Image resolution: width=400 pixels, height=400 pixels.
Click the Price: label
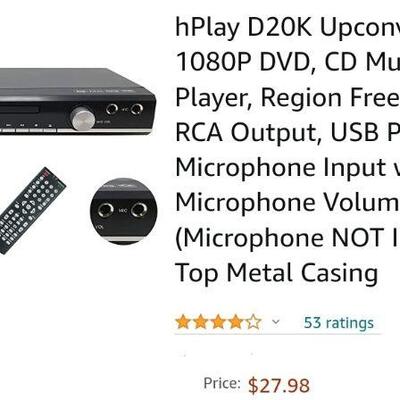coord(222,383)
